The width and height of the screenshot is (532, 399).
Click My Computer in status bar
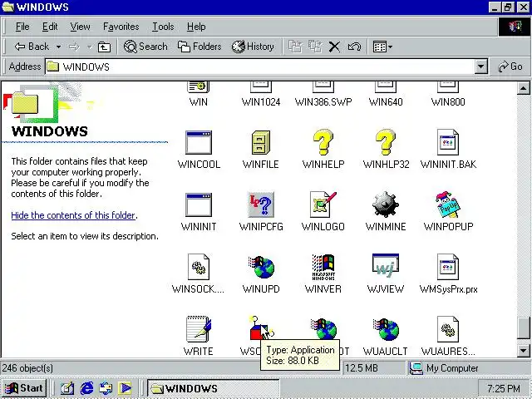point(445,368)
